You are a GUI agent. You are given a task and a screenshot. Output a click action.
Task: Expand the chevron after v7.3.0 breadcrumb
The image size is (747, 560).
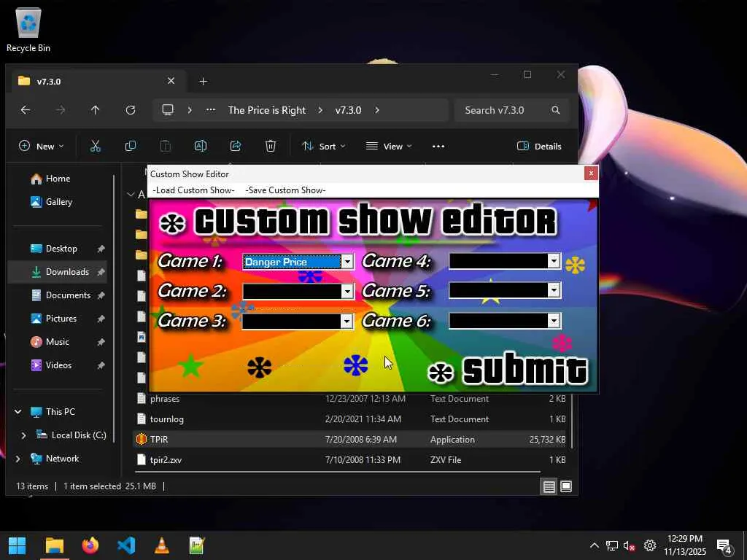(x=377, y=110)
